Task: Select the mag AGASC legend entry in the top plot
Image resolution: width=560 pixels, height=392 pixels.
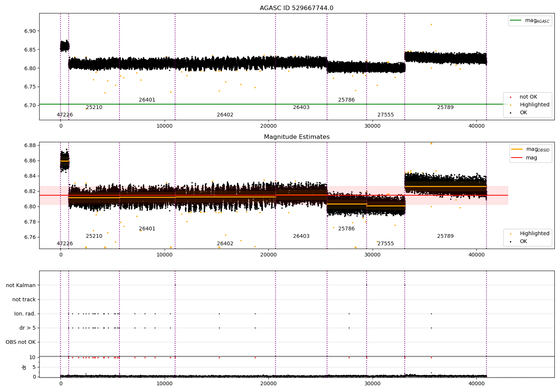Action: (x=530, y=21)
